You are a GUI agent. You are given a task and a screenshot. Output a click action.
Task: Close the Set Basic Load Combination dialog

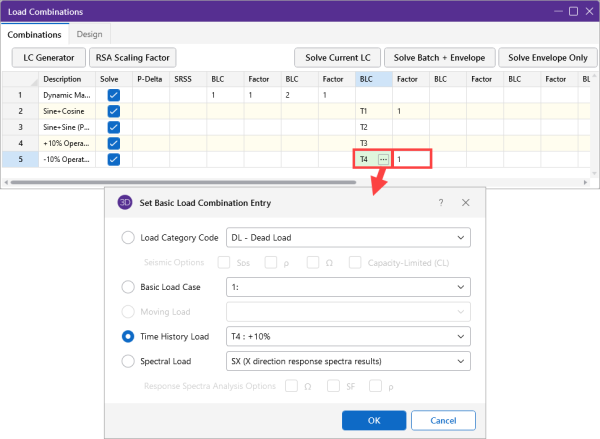(466, 202)
